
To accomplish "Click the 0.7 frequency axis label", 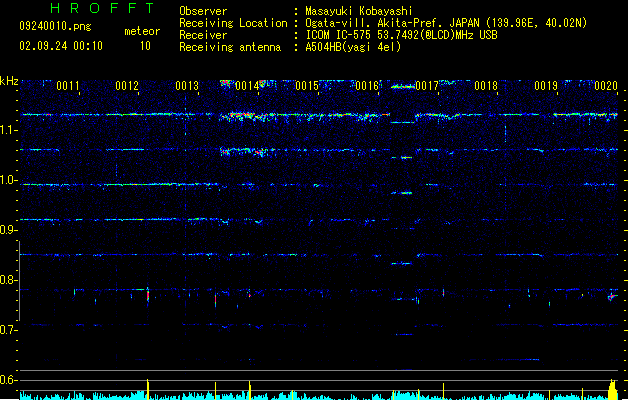I will [8, 330].
